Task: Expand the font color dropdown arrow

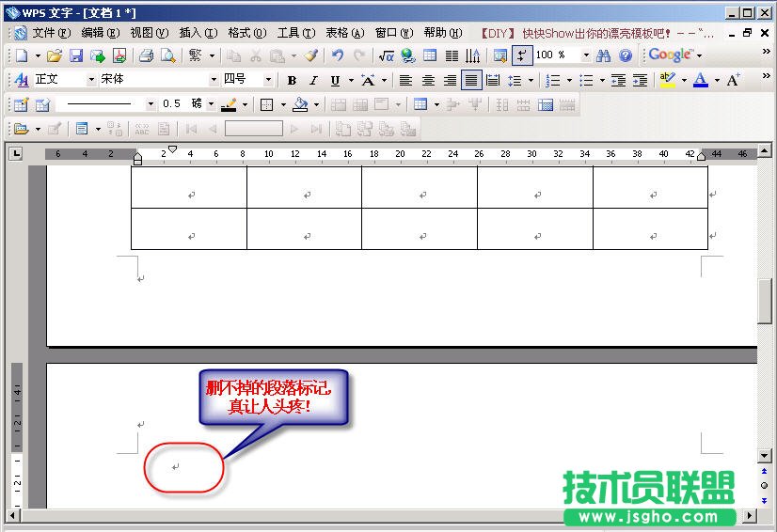Action: click(x=717, y=80)
